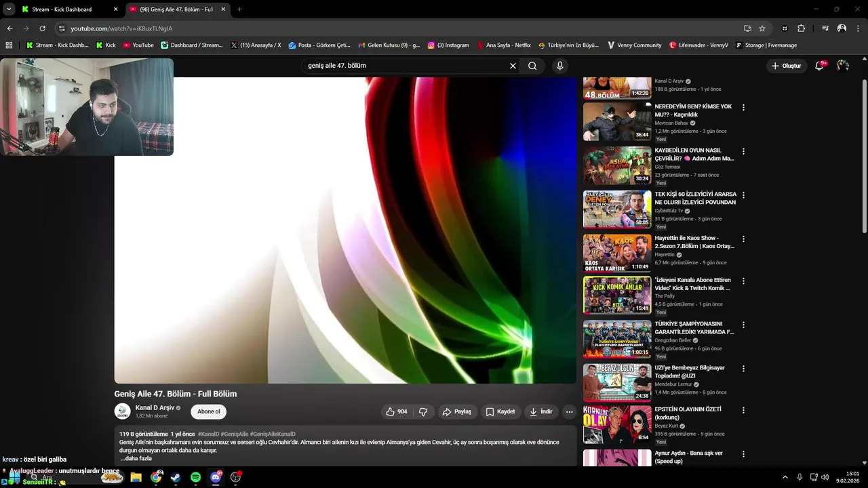
Task: Open YouTube account avatar menu
Action: (x=843, y=66)
